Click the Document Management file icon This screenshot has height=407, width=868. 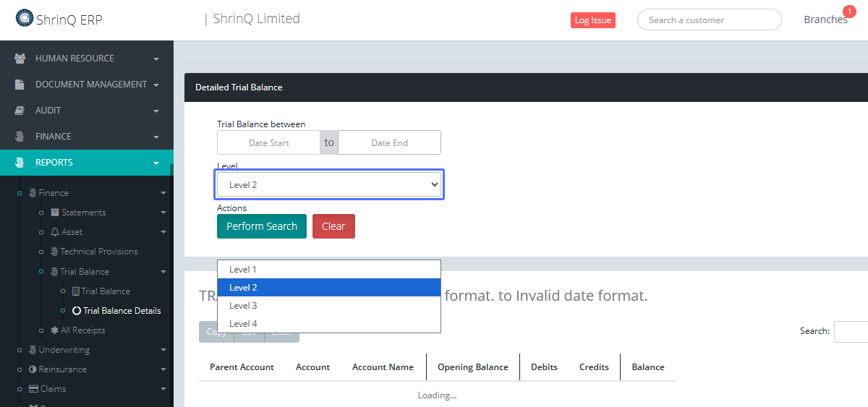(20, 85)
